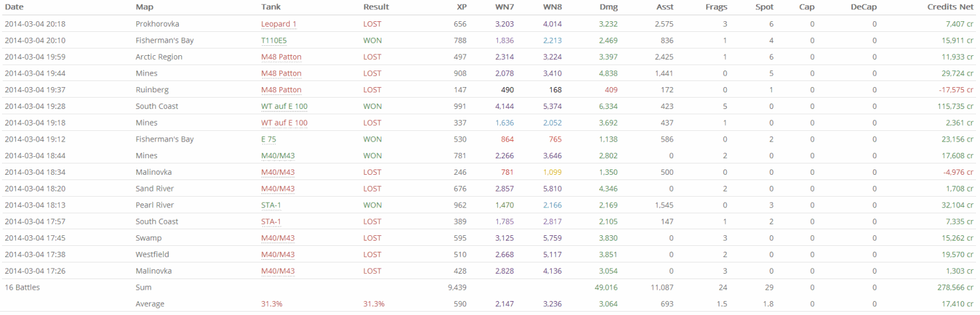
Task: Sort by the Result column header
Action: tap(376, 7)
